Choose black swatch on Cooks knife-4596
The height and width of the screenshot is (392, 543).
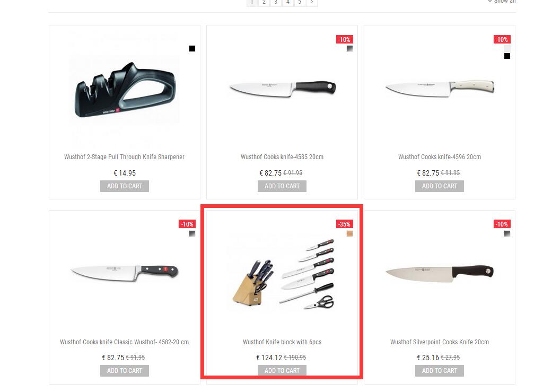507,56
